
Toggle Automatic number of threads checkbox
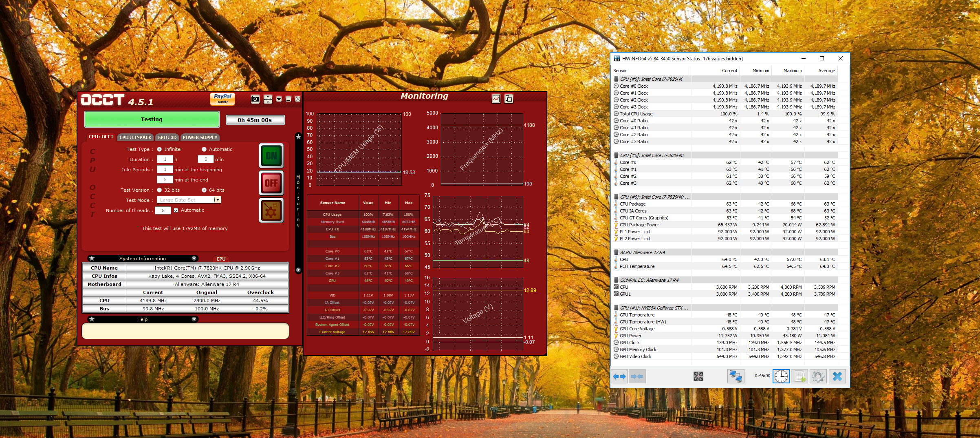(x=176, y=210)
